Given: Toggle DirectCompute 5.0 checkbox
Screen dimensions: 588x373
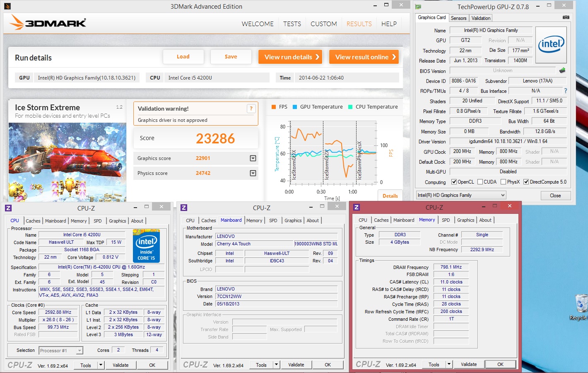Looking at the screenshot, I should [526, 182].
